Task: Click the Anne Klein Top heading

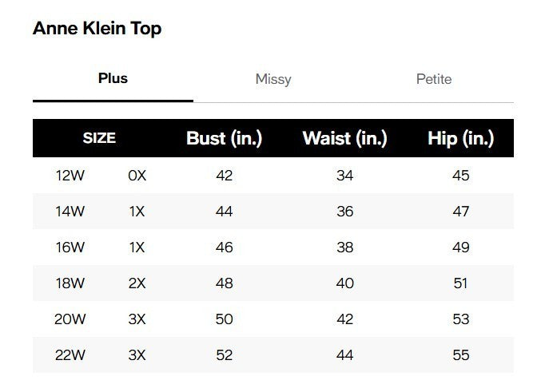Action: click(97, 29)
